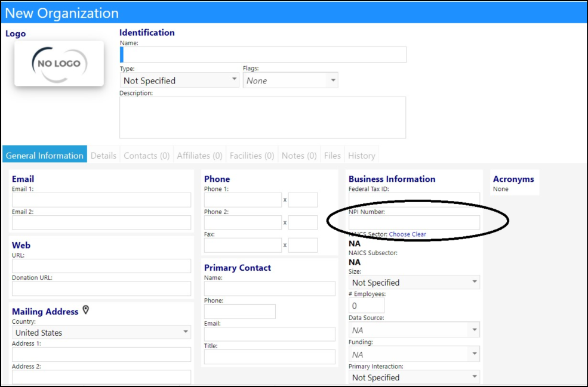Switch to the Facilities (0) tab
Image resolution: width=588 pixels, height=387 pixels.
click(252, 156)
